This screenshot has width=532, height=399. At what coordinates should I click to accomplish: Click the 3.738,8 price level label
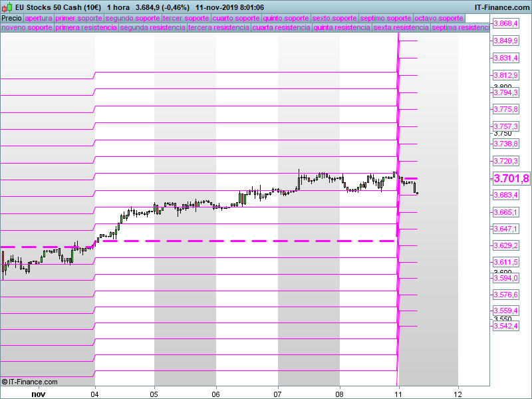coord(505,144)
